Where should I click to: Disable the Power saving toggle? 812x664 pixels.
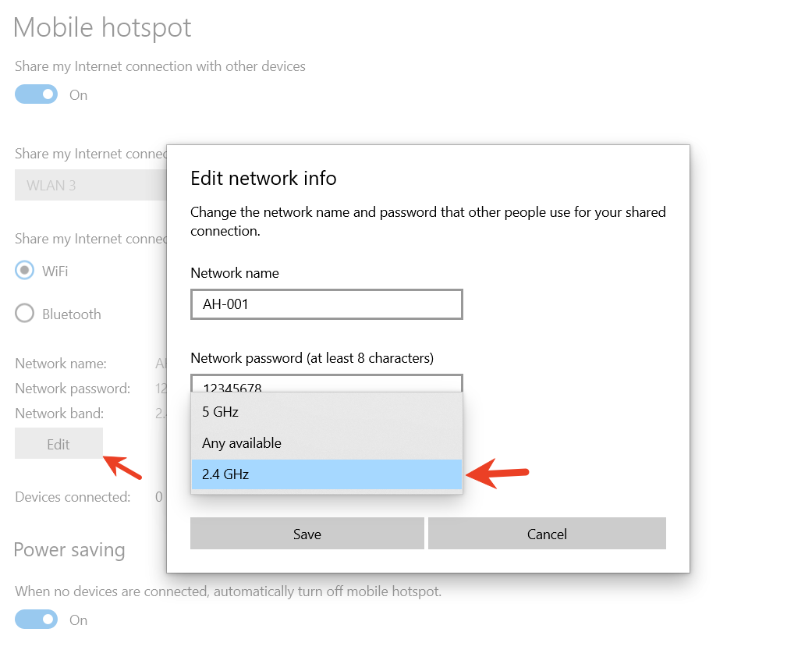click(36, 620)
